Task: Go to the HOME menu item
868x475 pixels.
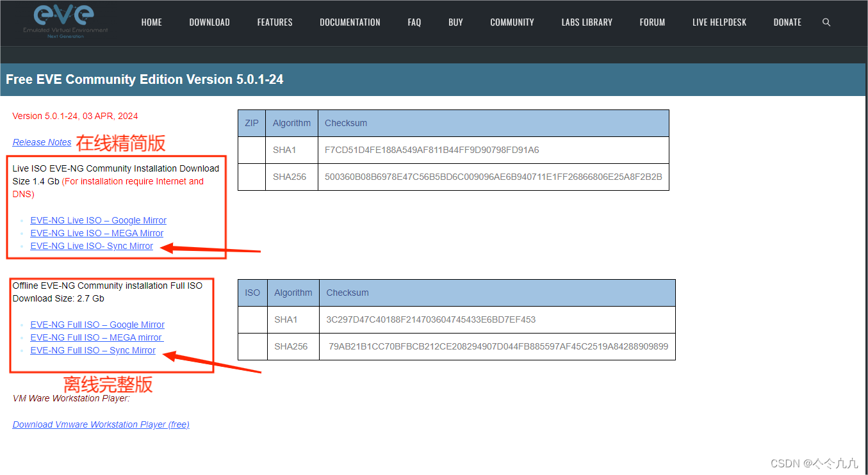Action: point(152,22)
